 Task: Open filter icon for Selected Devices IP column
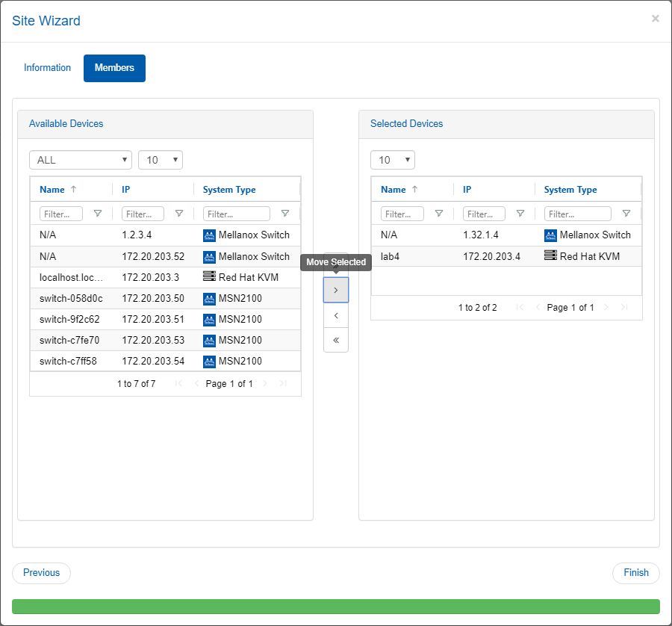(x=520, y=214)
